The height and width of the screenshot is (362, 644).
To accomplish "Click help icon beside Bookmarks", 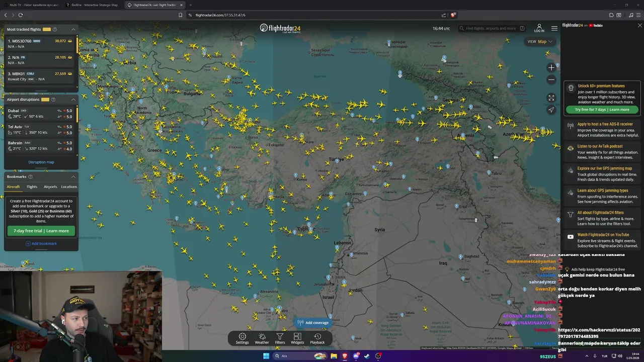I will [30, 176].
